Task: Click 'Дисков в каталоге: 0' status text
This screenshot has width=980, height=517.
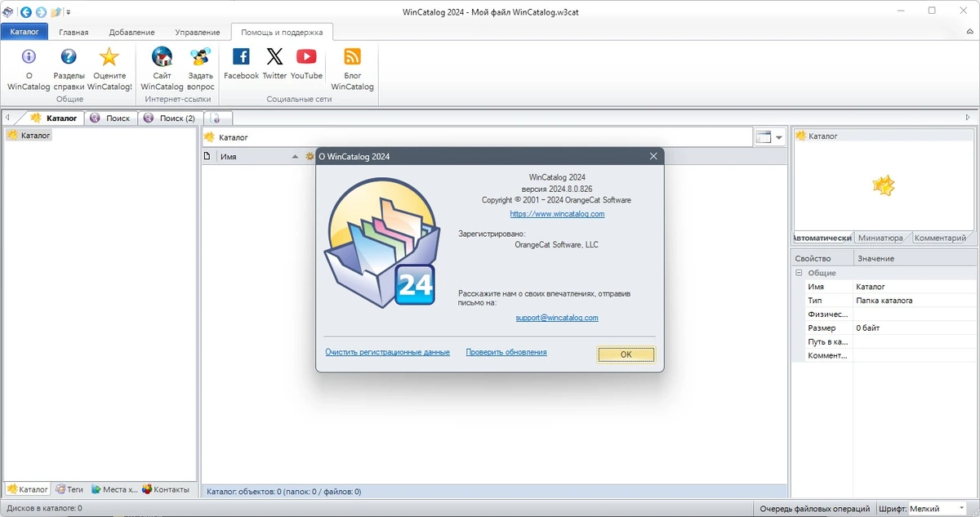Action: [x=44, y=508]
